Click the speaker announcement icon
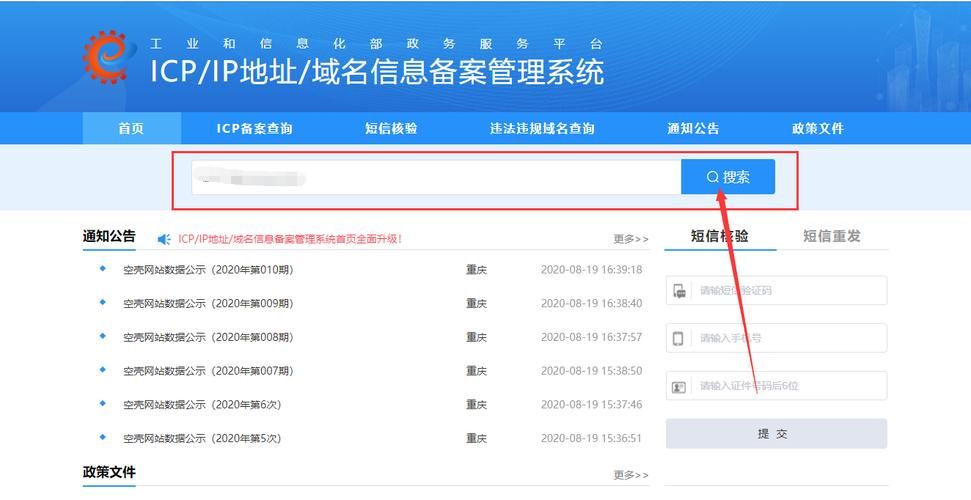This screenshot has height=500, width=971. click(164, 239)
